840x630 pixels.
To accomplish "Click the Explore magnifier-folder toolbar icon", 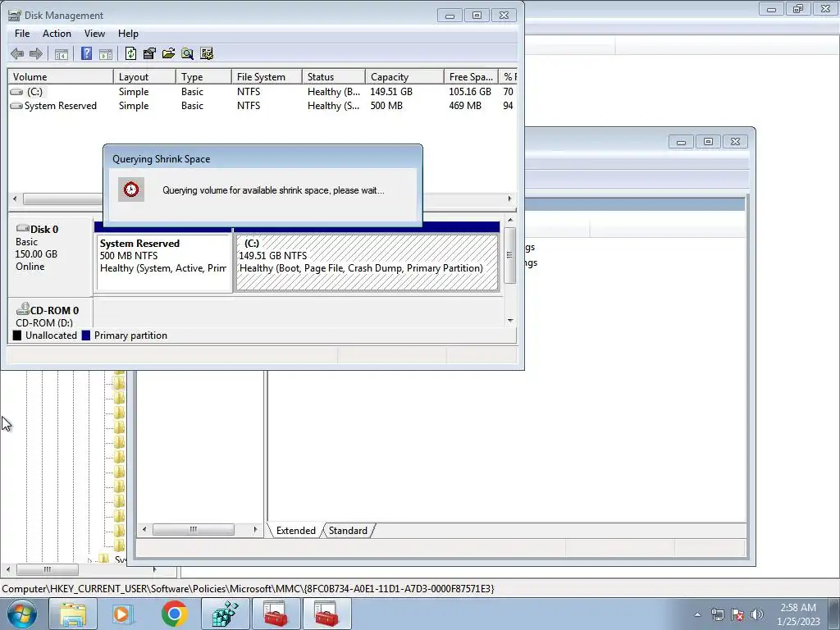I will pyautogui.click(x=187, y=53).
